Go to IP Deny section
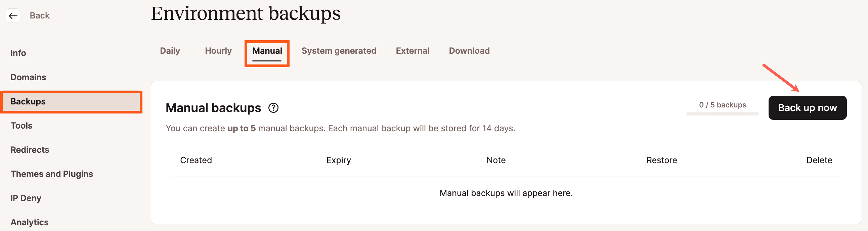This screenshot has height=231, width=868. [26, 198]
